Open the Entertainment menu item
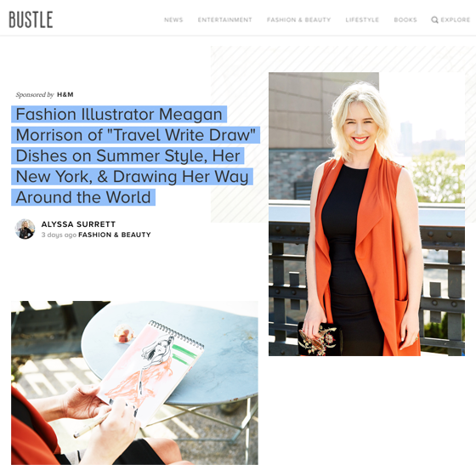 224,20
